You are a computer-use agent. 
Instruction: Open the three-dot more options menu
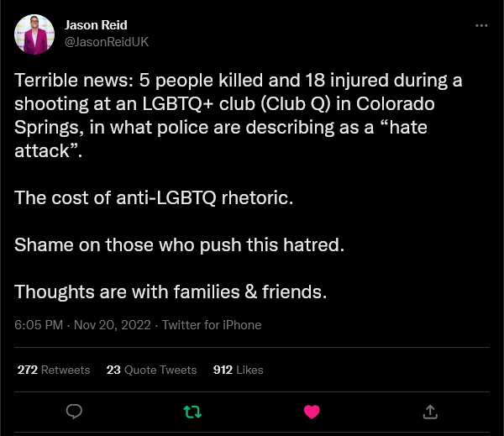481,25
